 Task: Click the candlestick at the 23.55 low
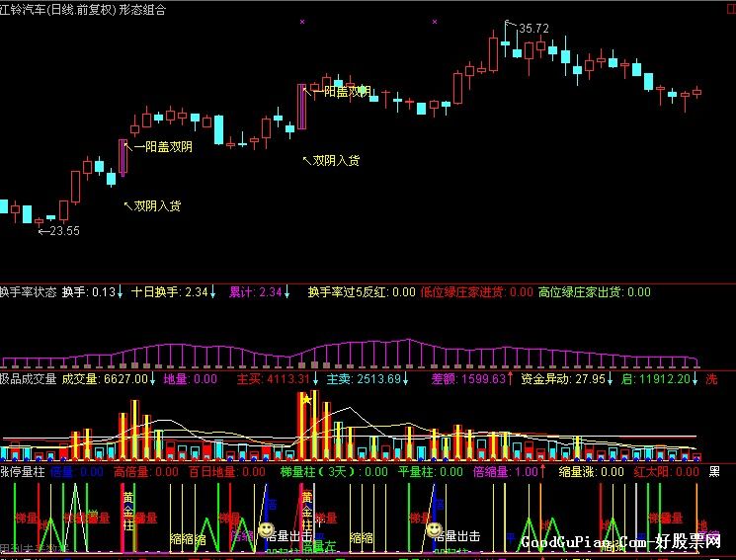point(39,221)
